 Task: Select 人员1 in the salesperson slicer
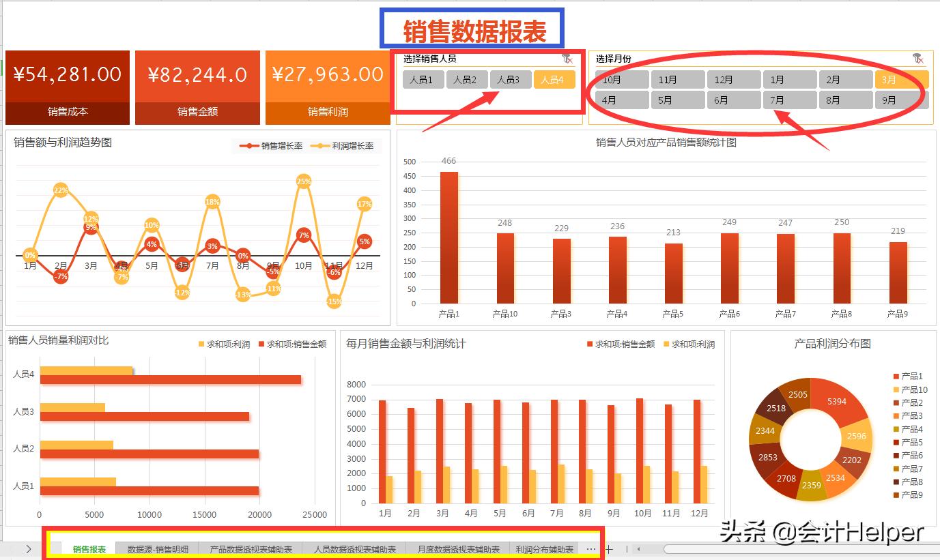click(423, 79)
